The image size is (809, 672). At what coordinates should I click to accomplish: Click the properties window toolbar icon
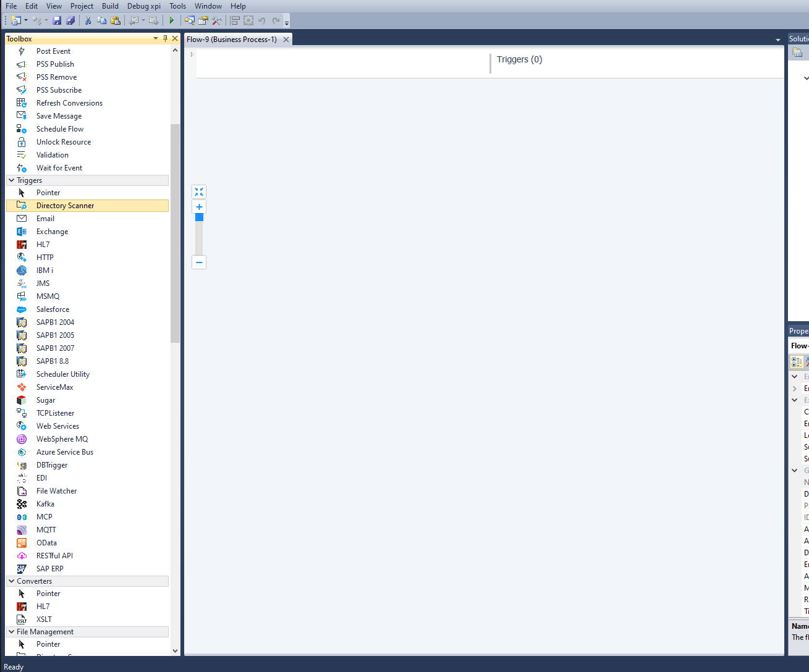pyautogui.click(x=203, y=20)
